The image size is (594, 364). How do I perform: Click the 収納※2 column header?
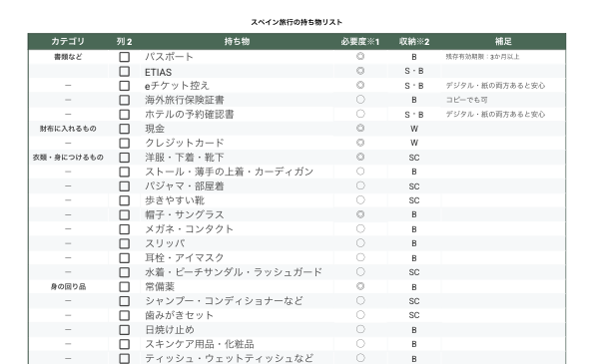(x=414, y=41)
